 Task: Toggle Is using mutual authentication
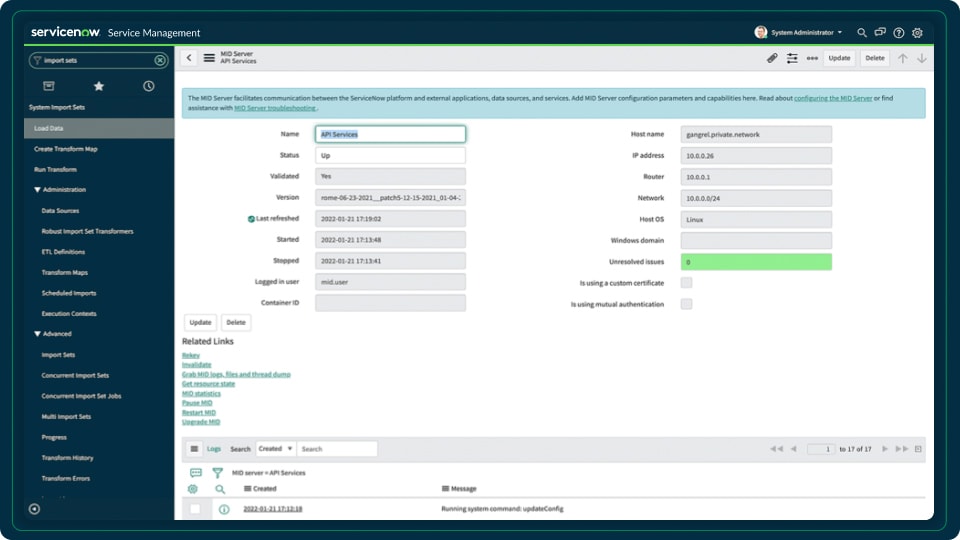(686, 304)
